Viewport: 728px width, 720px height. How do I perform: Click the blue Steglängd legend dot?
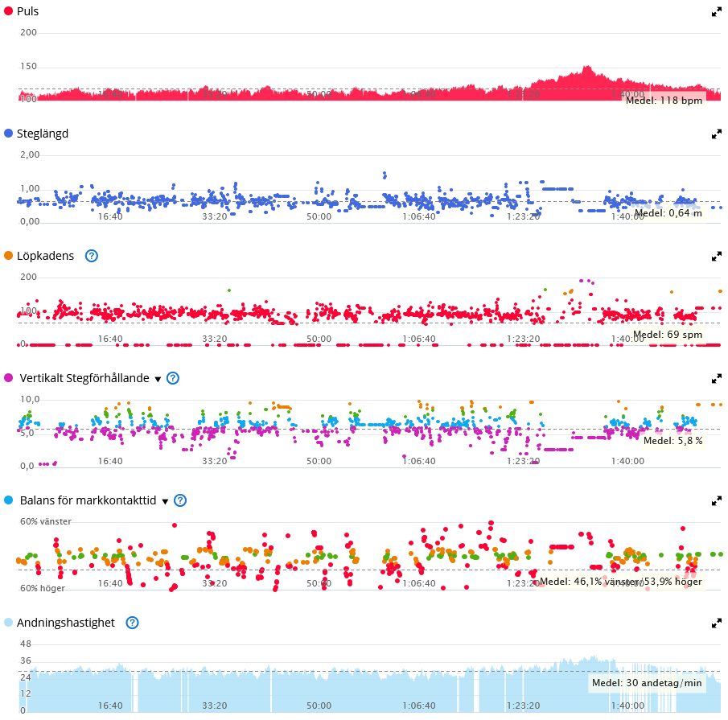pyautogui.click(x=8, y=134)
